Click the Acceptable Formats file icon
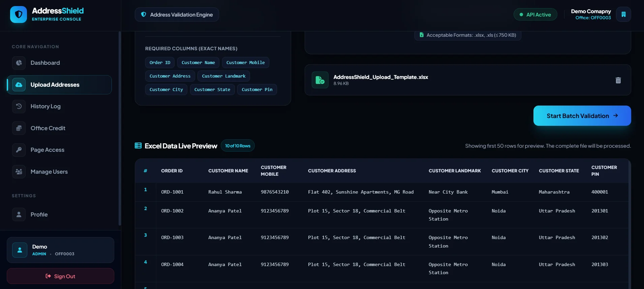The width and height of the screenshot is (644, 289). point(422,35)
